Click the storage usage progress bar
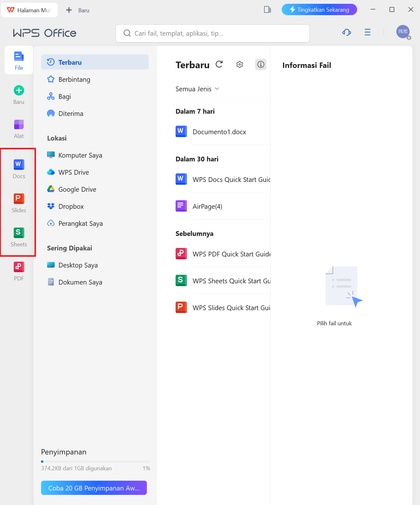Viewport: 420px width, 505px height. click(95, 461)
